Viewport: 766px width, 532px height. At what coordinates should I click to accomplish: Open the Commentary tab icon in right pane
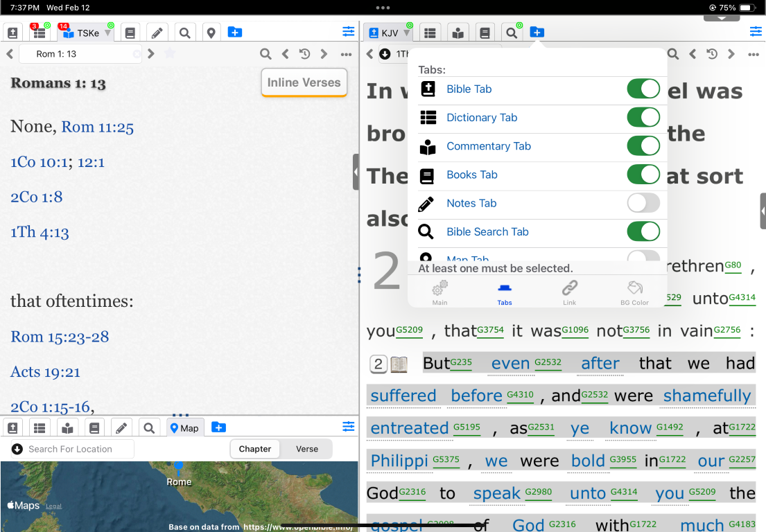coord(457,33)
